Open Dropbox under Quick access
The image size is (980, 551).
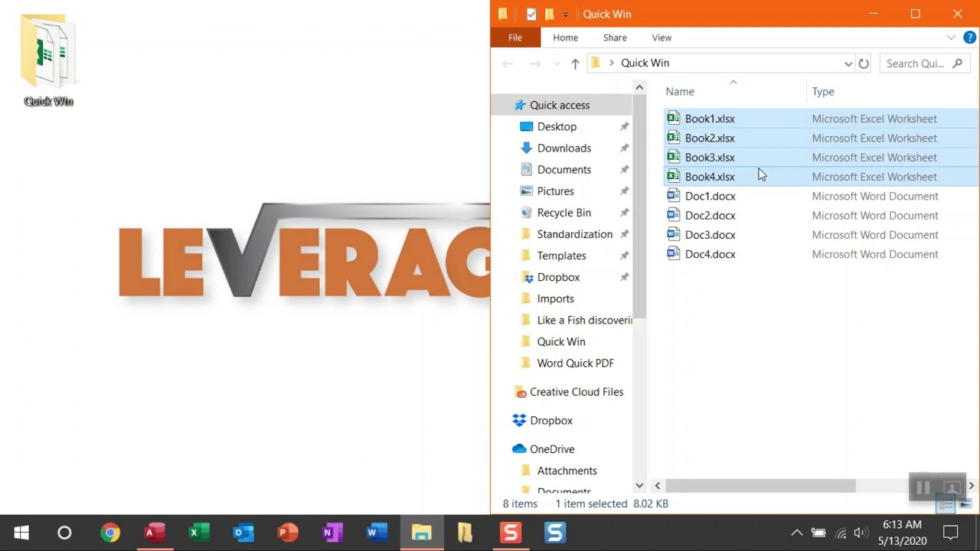tap(558, 277)
